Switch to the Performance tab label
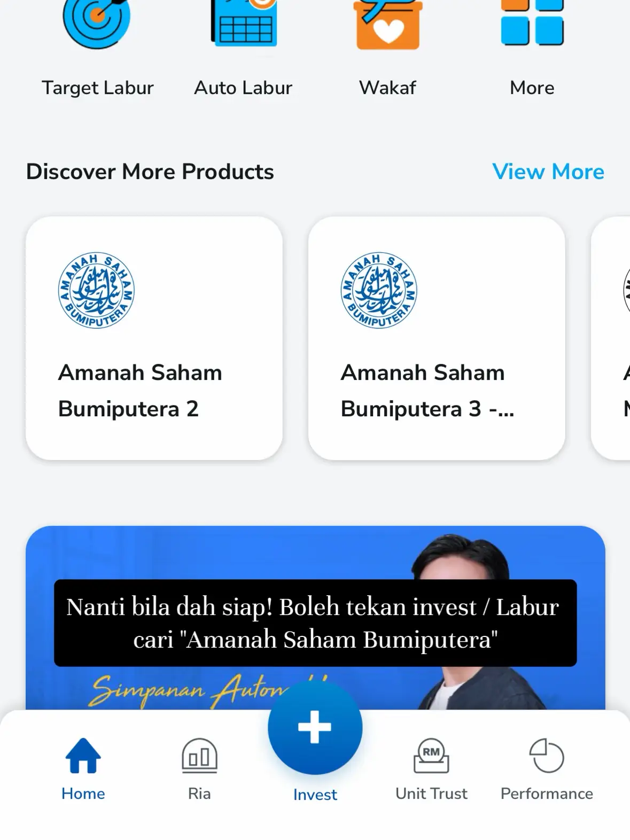The height and width of the screenshot is (840, 630). click(547, 794)
